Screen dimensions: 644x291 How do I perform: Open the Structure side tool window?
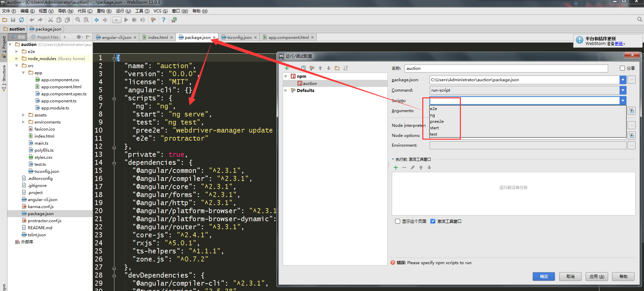click(x=4, y=78)
